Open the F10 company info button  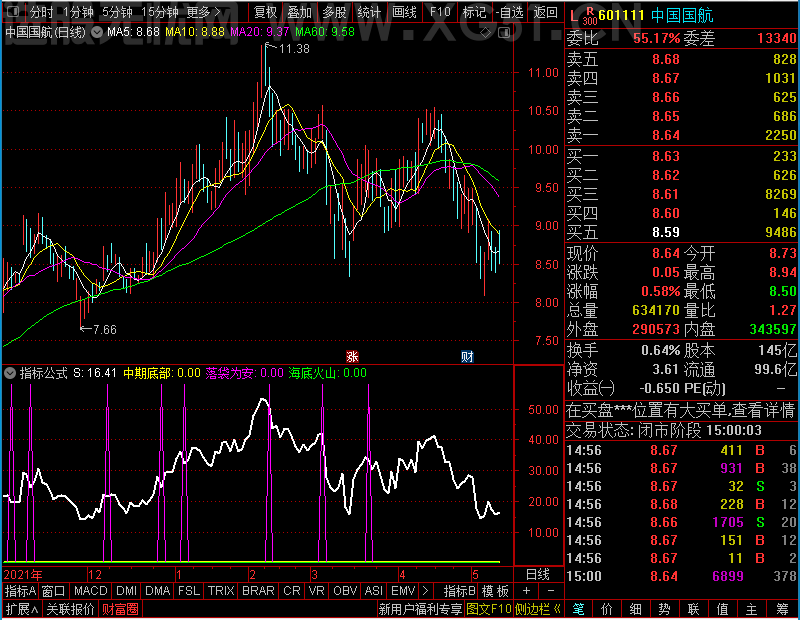click(440, 12)
